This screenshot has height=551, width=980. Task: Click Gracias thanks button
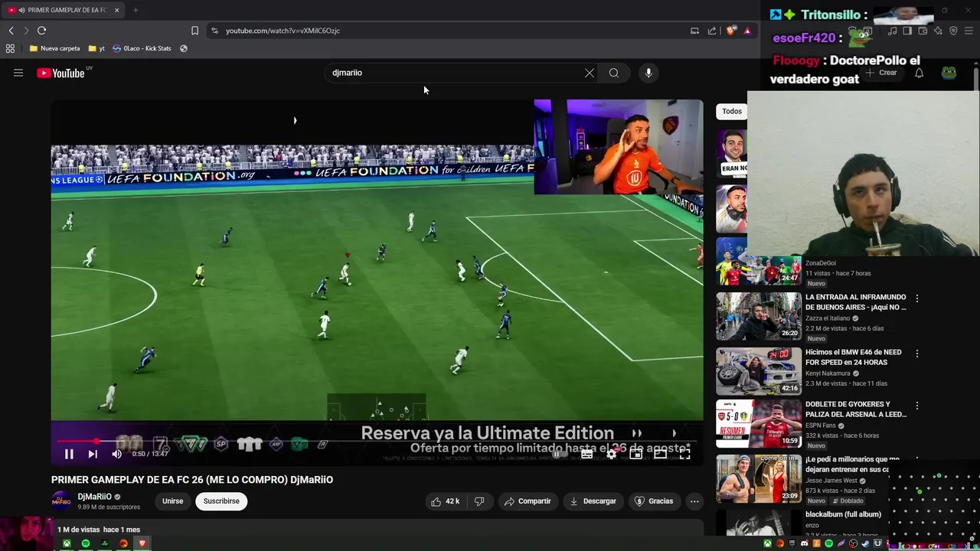(x=654, y=501)
